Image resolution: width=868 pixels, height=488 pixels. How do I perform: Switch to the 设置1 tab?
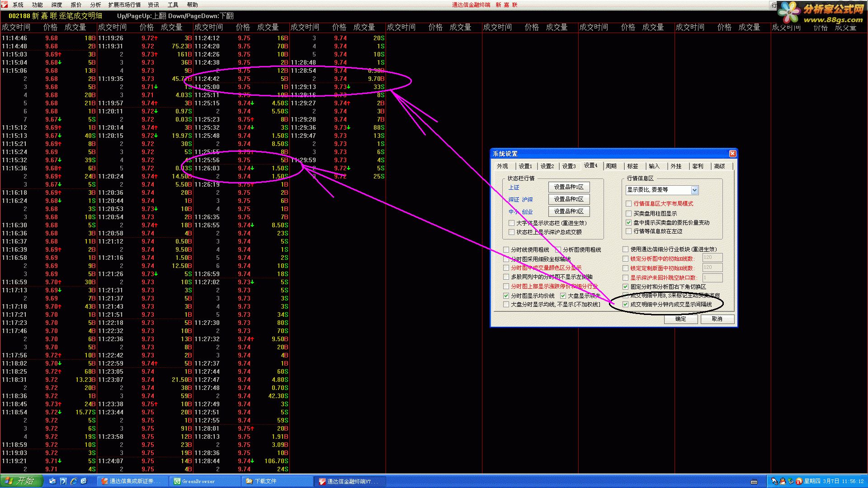pyautogui.click(x=525, y=166)
